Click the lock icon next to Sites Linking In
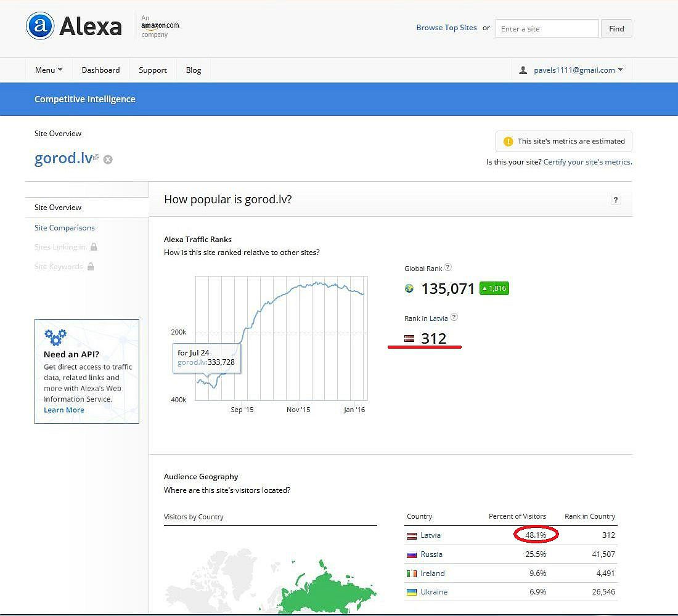Image resolution: width=678 pixels, height=616 pixels. [94, 247]
